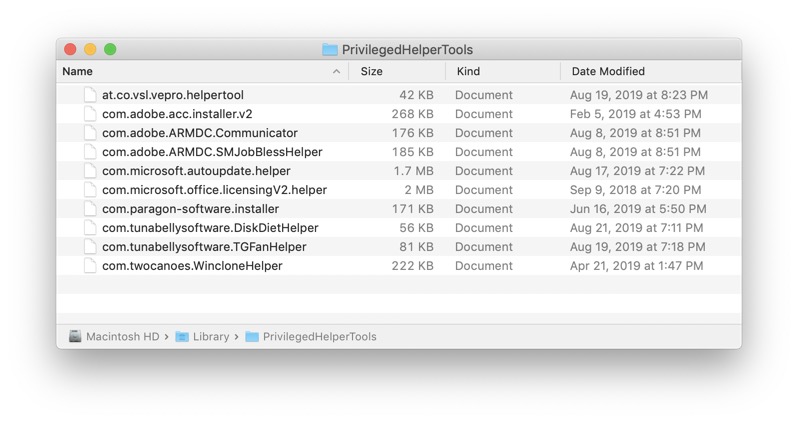Click the com.twocanoes.WincloneHelper file icon
Image resolution: width=798 pixels, height=423 pixels.
tap(90, 266)
